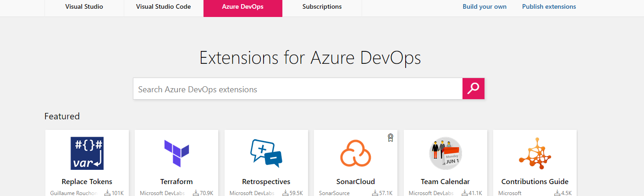Click the SonarSource publisher name
Viewport: 644px width, 196px height.
click(334, 193)
